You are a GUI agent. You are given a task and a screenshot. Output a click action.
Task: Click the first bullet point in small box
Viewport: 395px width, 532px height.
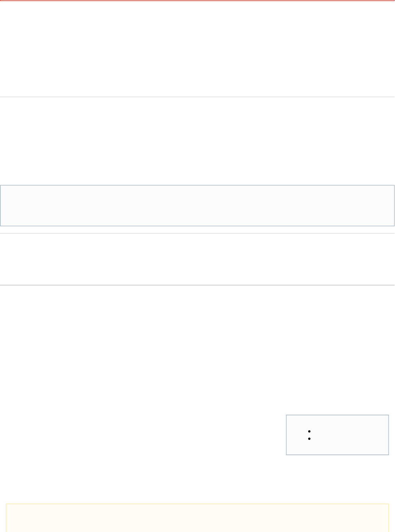coord(309,431)
